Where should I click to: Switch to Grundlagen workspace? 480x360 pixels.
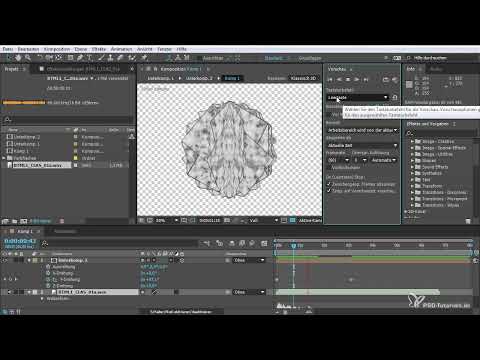pos(310,58)
